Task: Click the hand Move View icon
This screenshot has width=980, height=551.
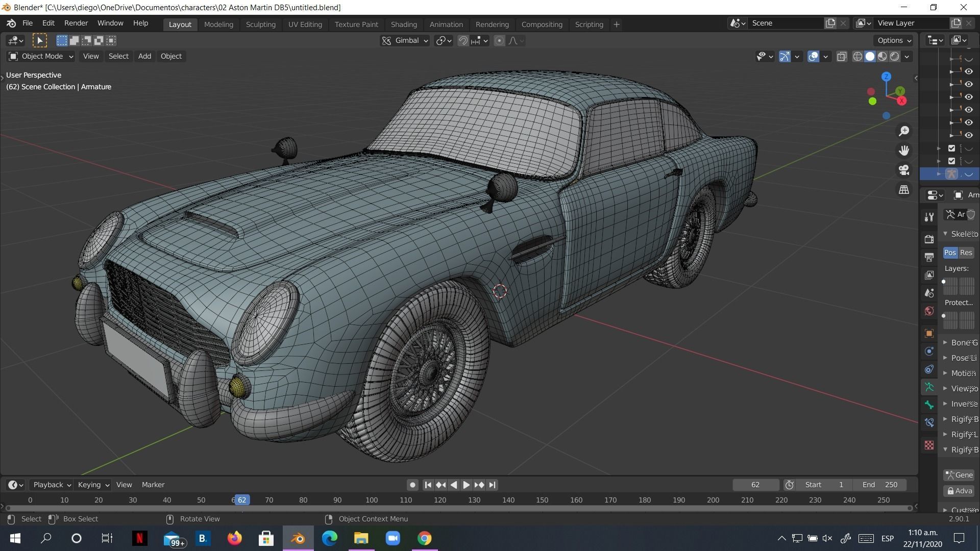Action: coord(904,151)
